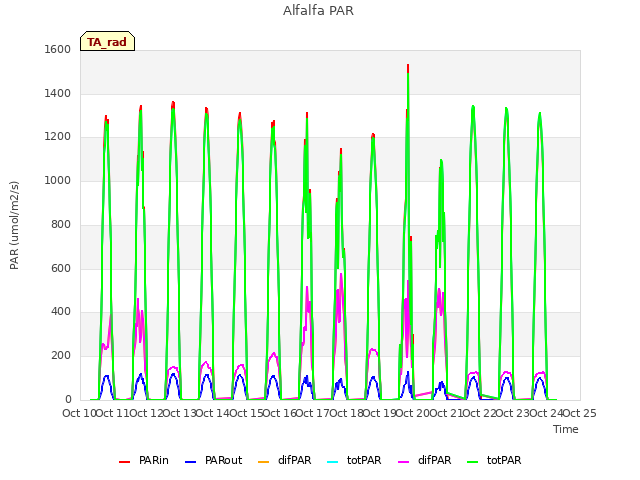Click the Oct 16 x-axis date label
The width and height of the screenshot is (640, 480).
[279, 413]
